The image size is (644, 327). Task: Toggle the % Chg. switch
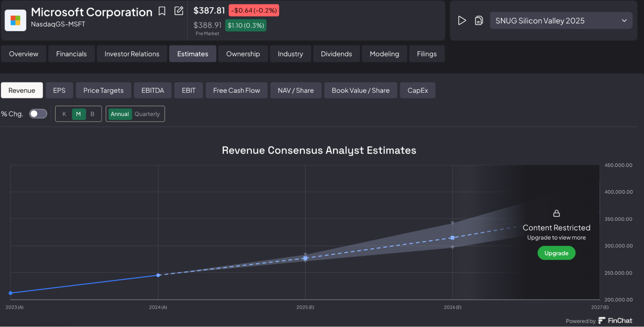[38, 114]
